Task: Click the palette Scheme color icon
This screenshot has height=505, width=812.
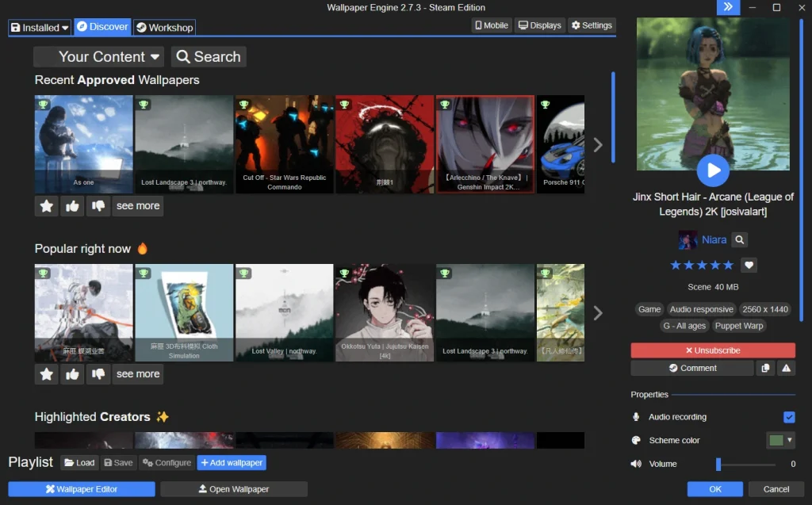Action: point(636,440)
